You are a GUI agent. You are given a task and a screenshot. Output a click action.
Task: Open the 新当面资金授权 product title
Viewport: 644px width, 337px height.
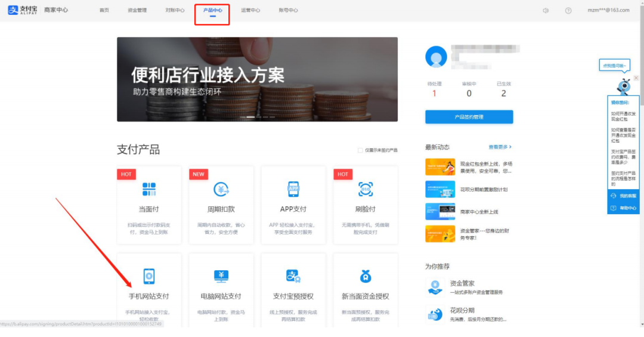click(x=366, y=296)
